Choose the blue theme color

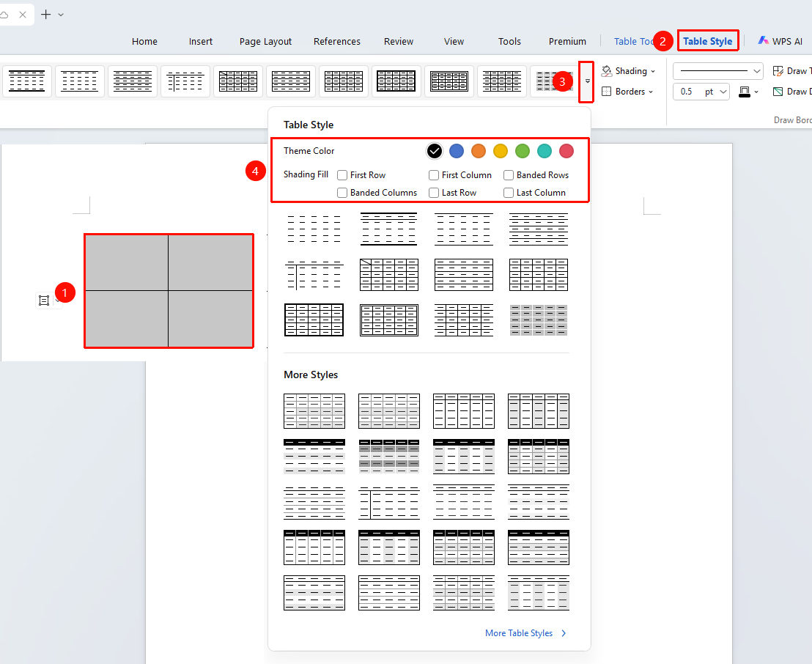(x=457, y=151)
